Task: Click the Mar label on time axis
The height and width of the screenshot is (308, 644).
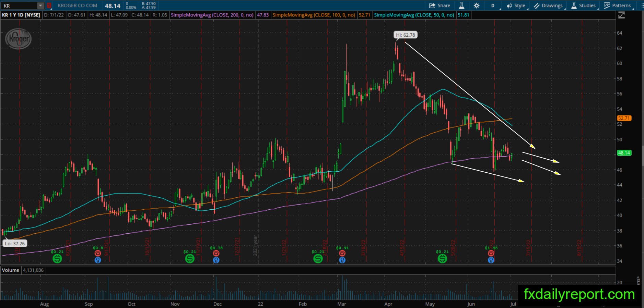Action: [x=341, y=304]
